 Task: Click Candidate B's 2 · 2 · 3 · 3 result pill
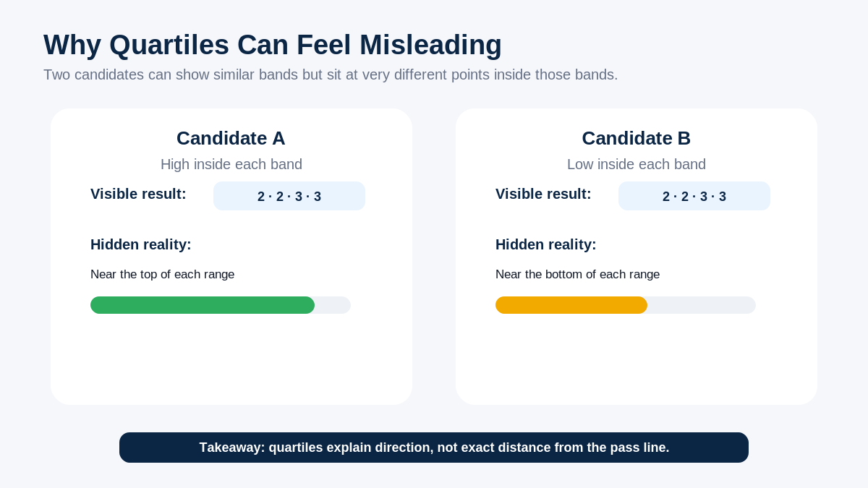694,196
